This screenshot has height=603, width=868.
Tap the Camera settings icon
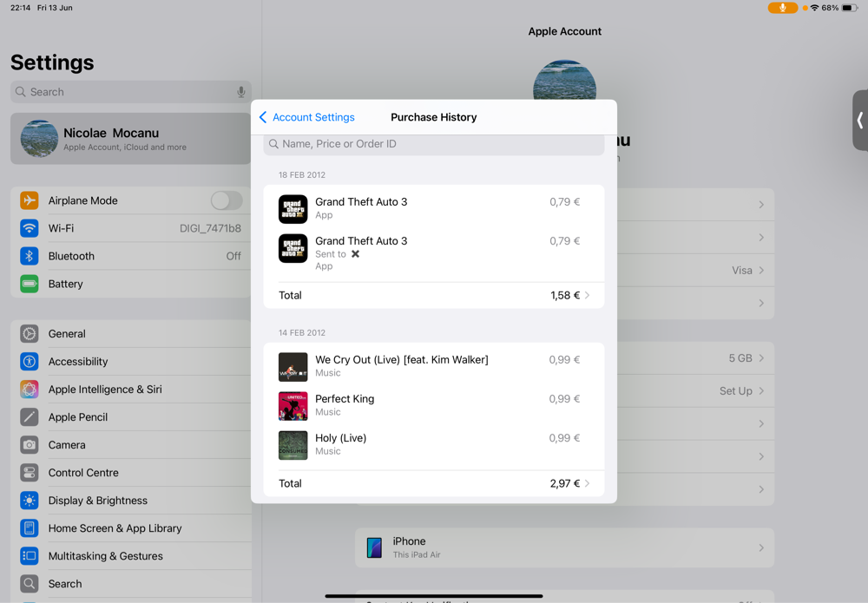click(x=30, y=445)
